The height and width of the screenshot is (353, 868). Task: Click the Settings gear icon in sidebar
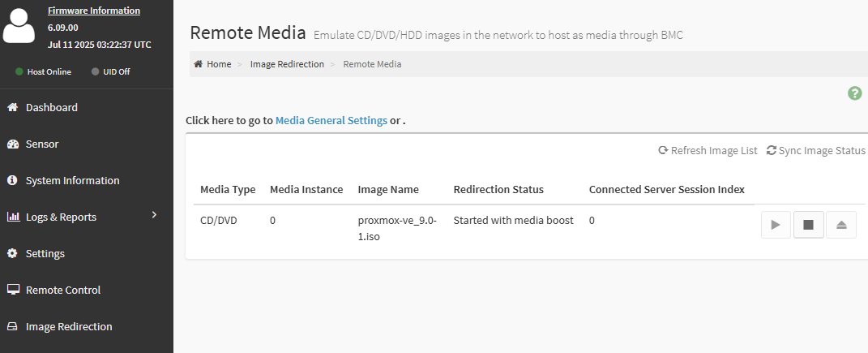tap(12, 253)
